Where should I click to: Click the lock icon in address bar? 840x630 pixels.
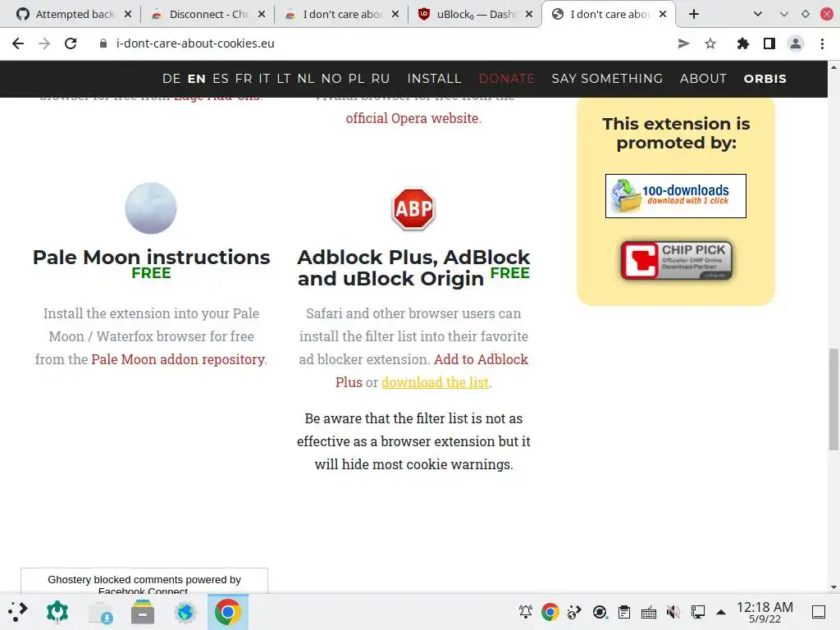[103, 43]
